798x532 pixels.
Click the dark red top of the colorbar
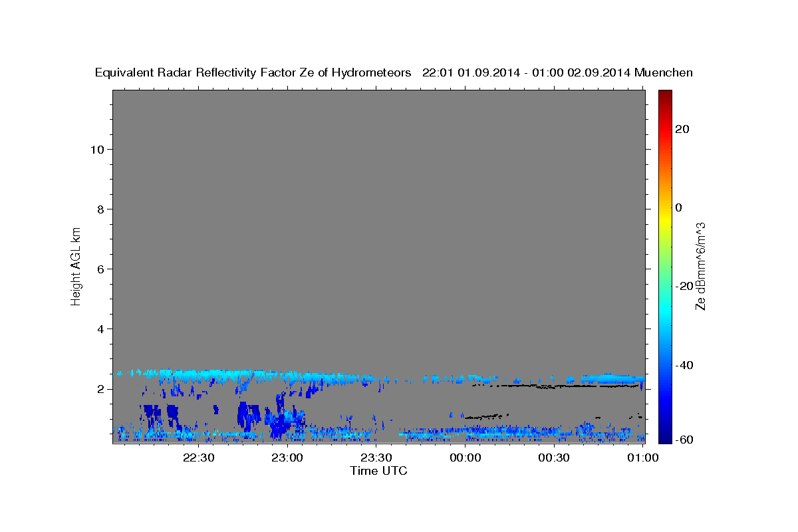(x=665, y=95)
